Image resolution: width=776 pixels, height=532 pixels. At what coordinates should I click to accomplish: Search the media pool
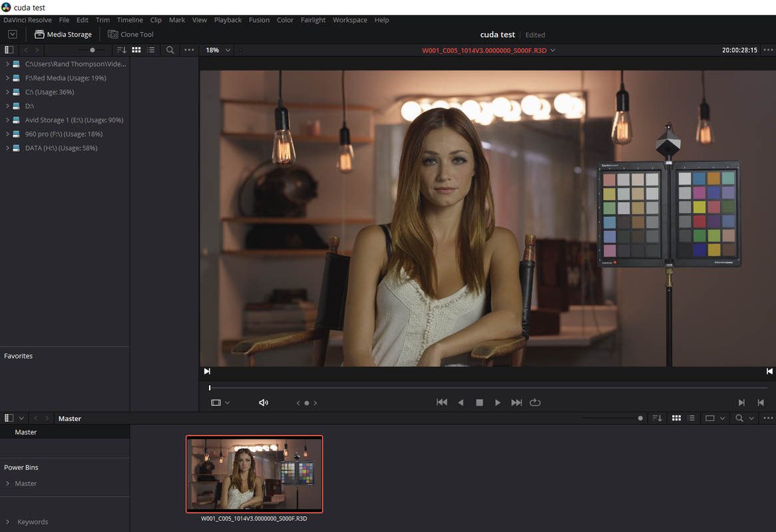pyautogui.click(x=739, y=418)
